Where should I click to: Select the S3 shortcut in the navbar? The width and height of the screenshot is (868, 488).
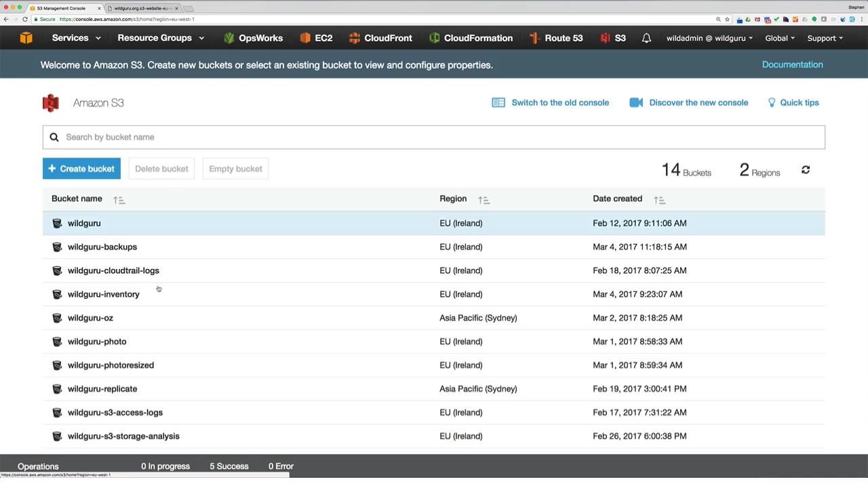pyautogui.click(x=613, y=38)
